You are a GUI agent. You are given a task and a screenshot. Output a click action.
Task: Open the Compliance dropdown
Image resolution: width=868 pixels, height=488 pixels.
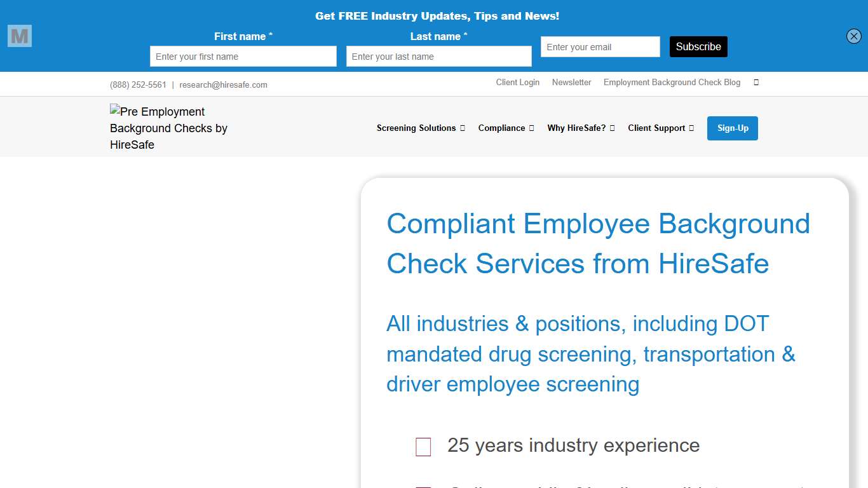(502, 128)
